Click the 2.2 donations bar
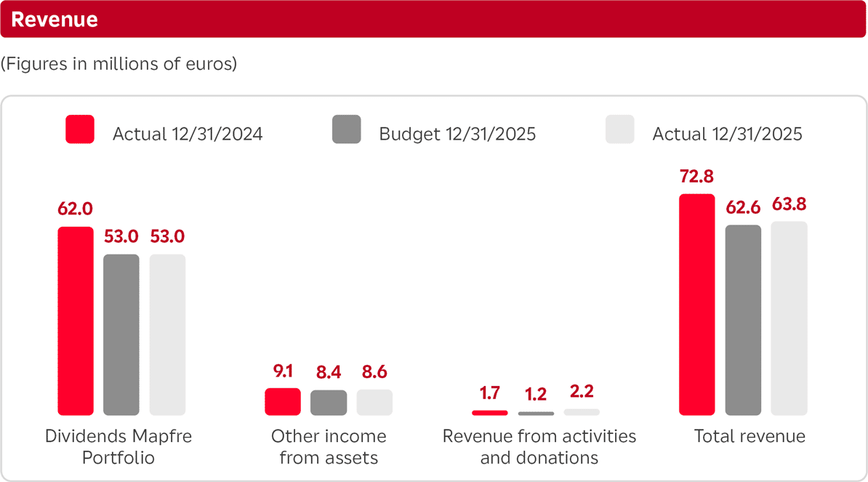Screen dimensions: 868x482 click(x=581, y=411)
